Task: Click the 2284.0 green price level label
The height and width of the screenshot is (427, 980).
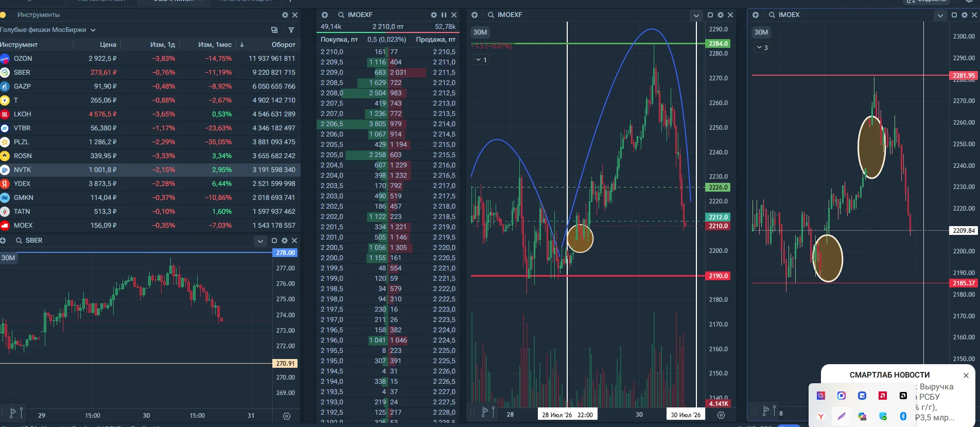Action: [x=718, y=44]
